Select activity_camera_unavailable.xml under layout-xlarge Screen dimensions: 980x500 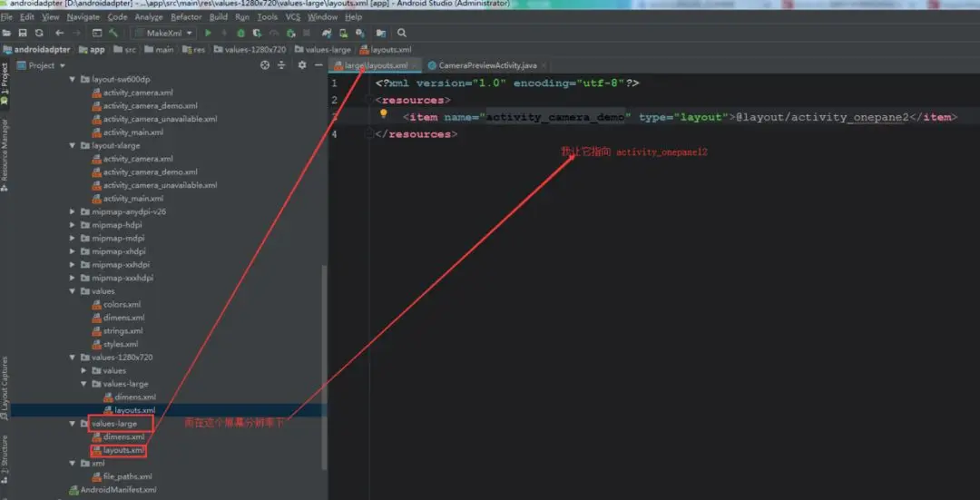[x=154, y=186]
